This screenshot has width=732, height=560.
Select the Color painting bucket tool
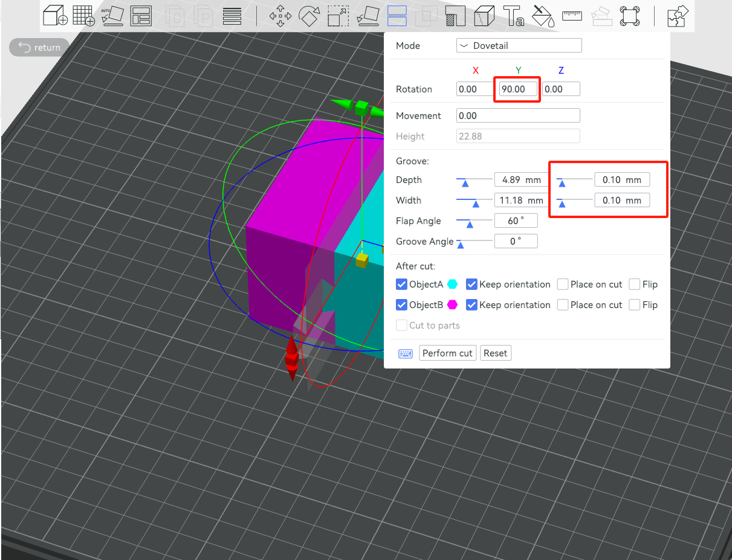[543, 16]
